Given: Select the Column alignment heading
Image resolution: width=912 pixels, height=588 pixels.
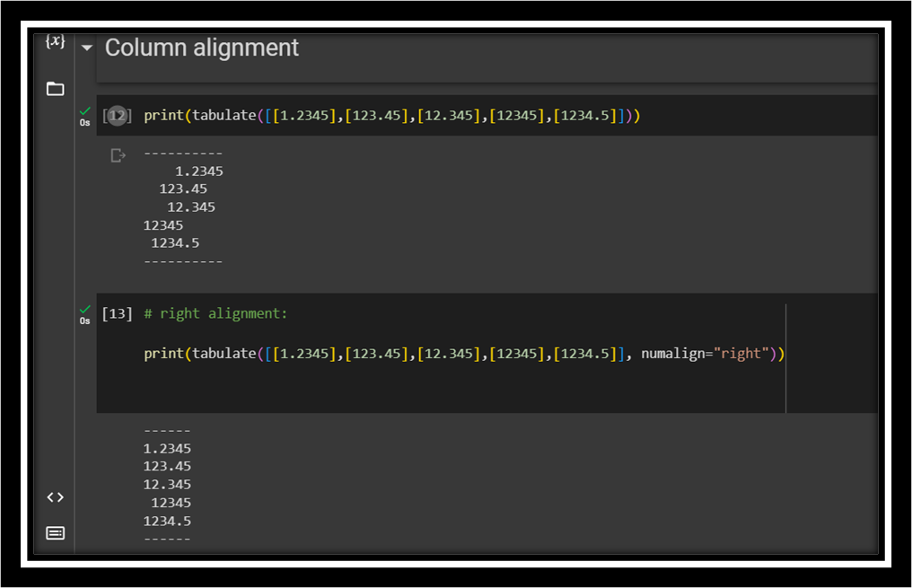Looking at the screenshot, I should (x=202, y=48).
